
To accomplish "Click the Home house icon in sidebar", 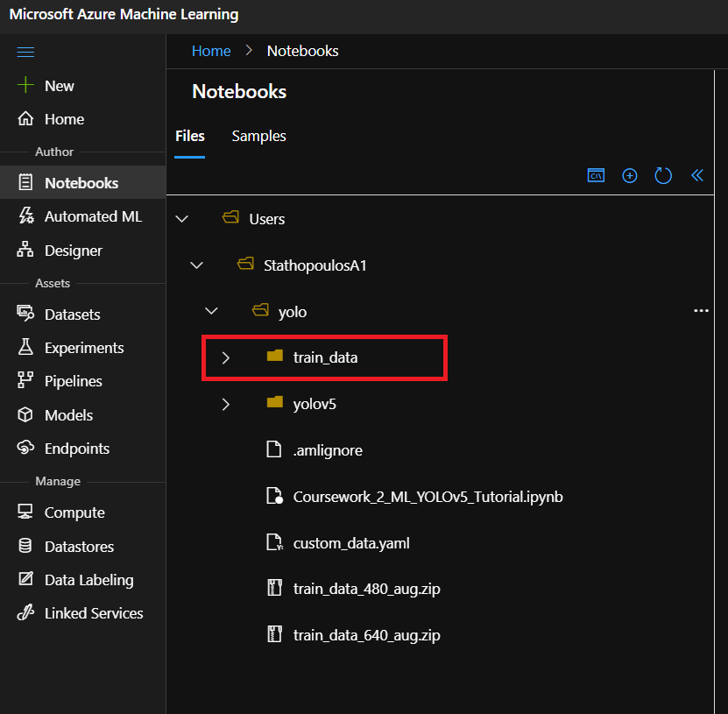I will click(25, 118).
